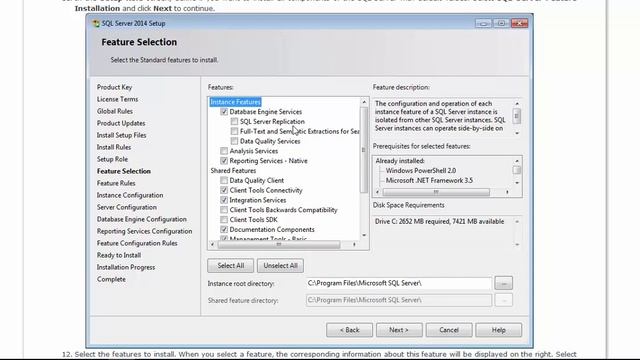The height and width of the screenshot is (360, 640).
Task: Click feature description scroll-down arrow
Action: point(517,133)
